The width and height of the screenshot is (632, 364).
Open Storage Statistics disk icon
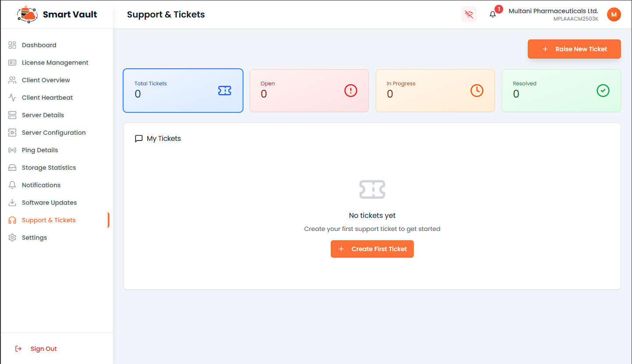coord(12,168)
